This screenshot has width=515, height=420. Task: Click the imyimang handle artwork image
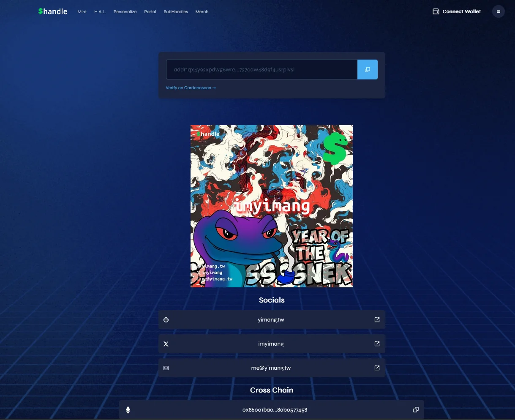tap(272, 206)
